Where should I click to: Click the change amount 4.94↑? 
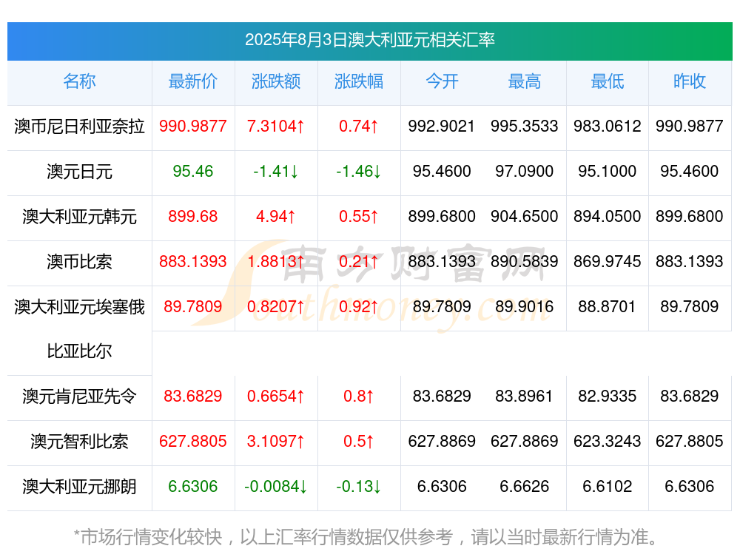click(276, 217)
